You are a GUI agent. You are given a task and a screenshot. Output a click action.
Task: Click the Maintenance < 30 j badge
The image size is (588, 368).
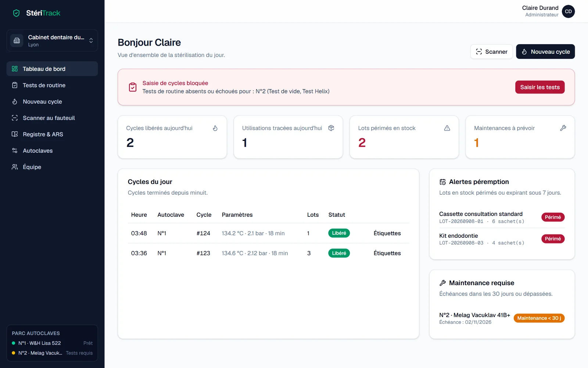click(x=539, y=318)
